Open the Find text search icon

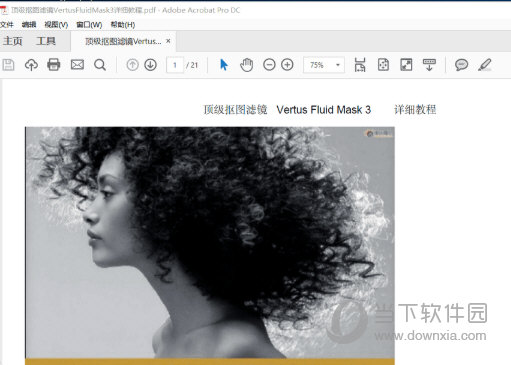coord(100,65)
